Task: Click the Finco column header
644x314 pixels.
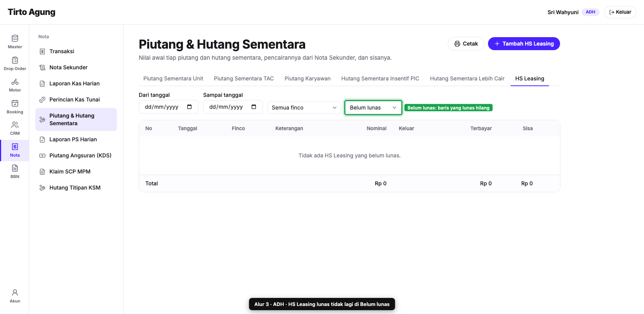Action: coord(238,129)
